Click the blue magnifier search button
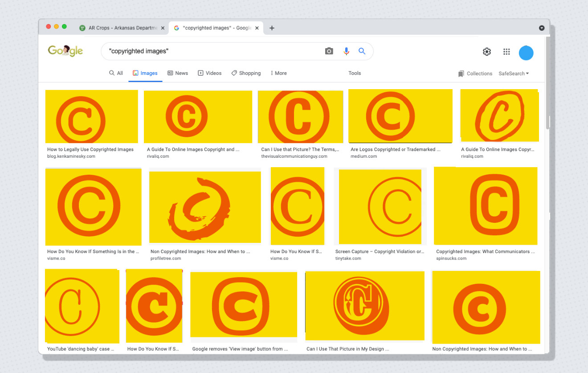The height and width of the screenshot is (373, 588). click(362, 51)
